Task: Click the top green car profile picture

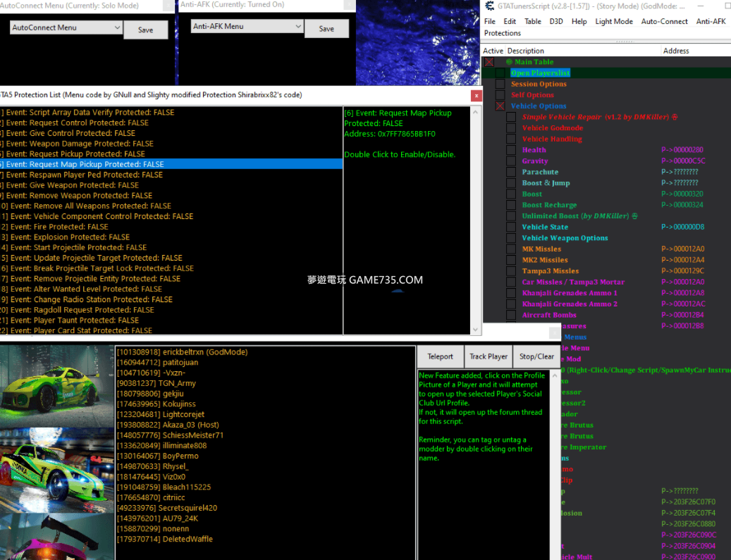Action: (x=56, y=385)
